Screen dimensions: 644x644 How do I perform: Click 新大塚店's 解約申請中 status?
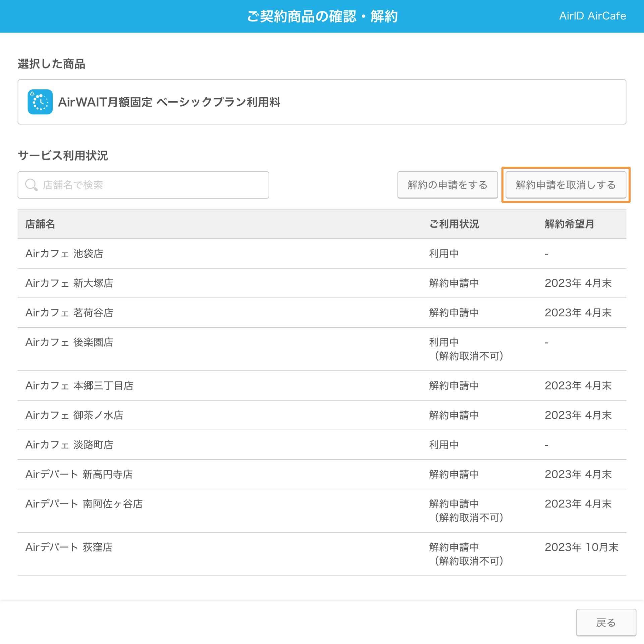click(454, 283)
